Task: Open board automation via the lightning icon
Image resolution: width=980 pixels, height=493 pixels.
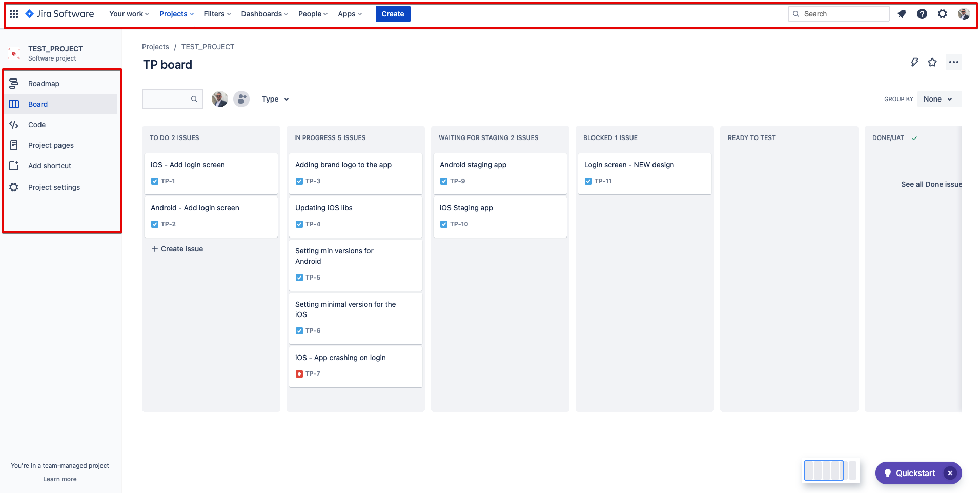Action: [914, 62]
